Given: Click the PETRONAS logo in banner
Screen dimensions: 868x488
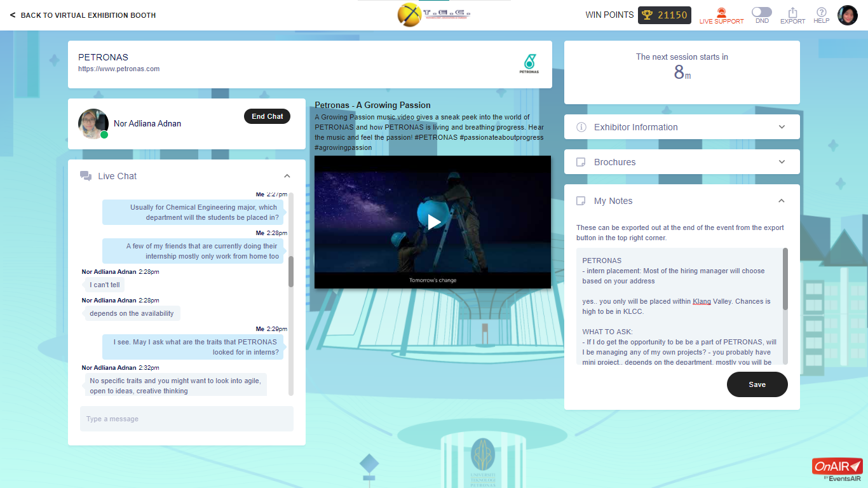Looking at the screenshot, I should pyautogui.click(x=529, y=64).
